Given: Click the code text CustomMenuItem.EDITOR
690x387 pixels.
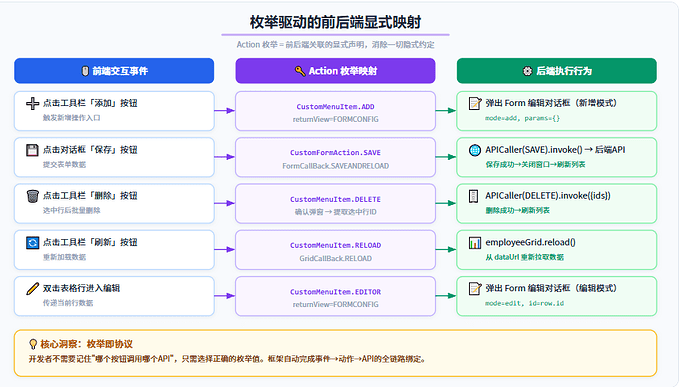Looking at the screenshot, I should [x=335, y=292].
